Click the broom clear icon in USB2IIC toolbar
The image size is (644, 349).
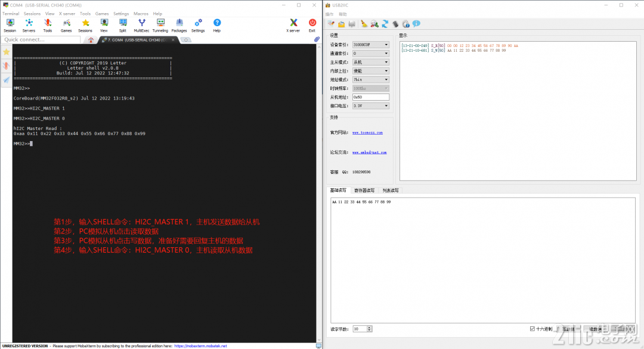[x=364, y=24]
